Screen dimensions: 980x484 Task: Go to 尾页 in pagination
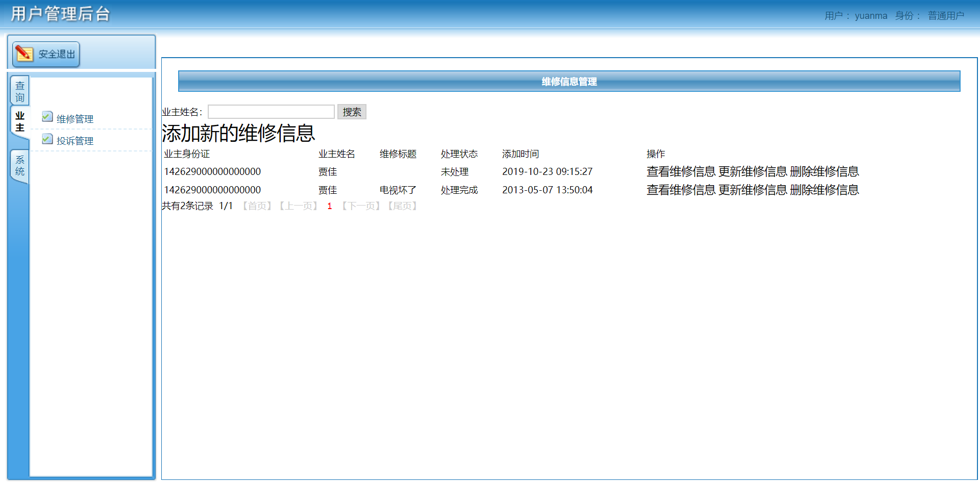point(402,206)
